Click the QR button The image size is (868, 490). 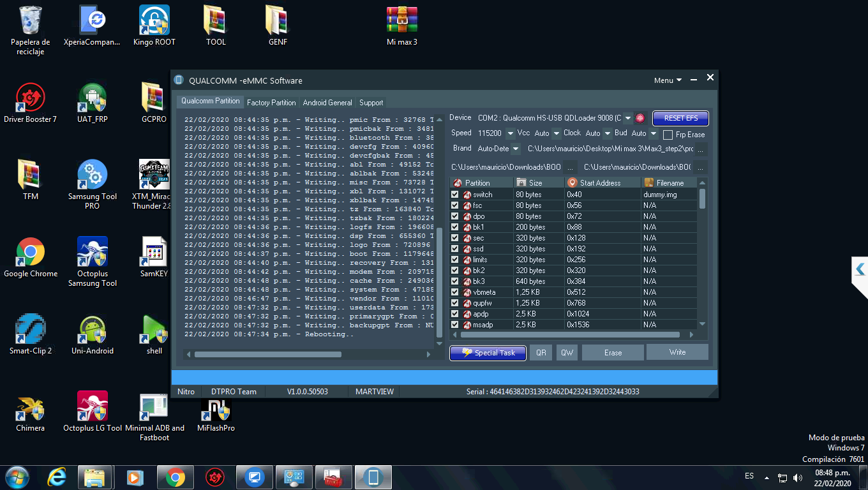click(x=541, y=353)
